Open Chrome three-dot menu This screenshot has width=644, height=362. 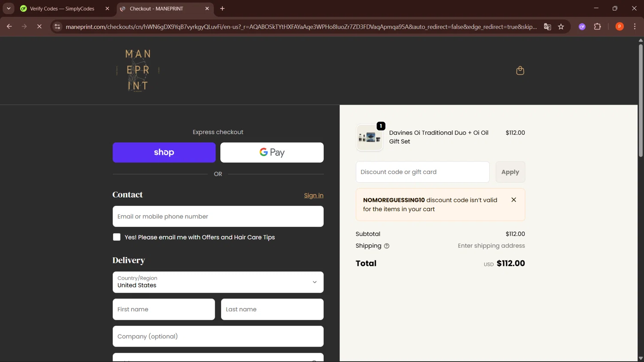click(x=635, y=27)
